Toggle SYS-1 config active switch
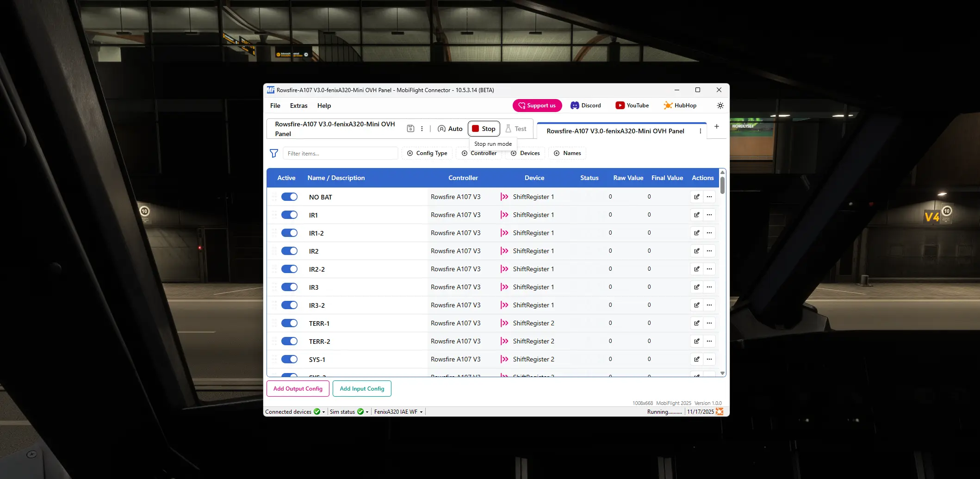 [289, 359]
